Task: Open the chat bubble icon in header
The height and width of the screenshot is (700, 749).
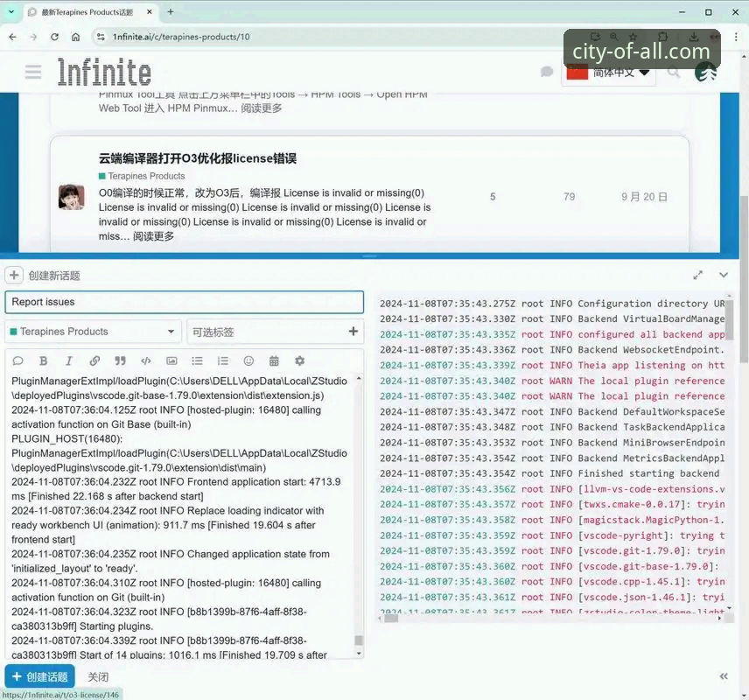Action: tap(547, 72)
